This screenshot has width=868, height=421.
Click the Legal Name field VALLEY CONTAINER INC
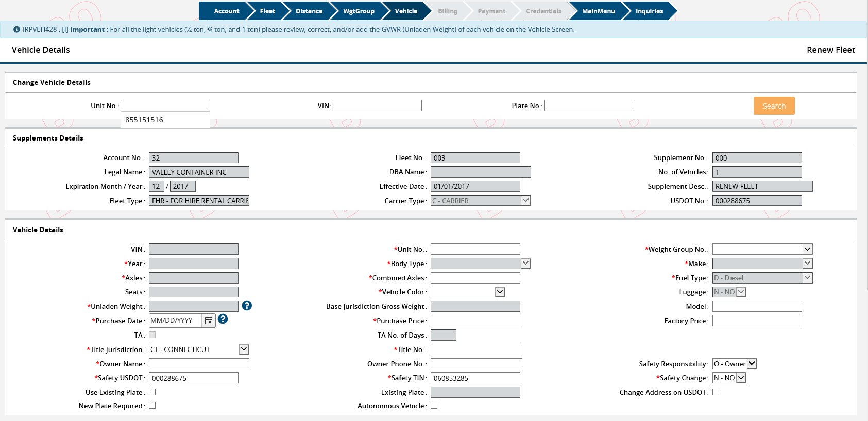point(199,172)
